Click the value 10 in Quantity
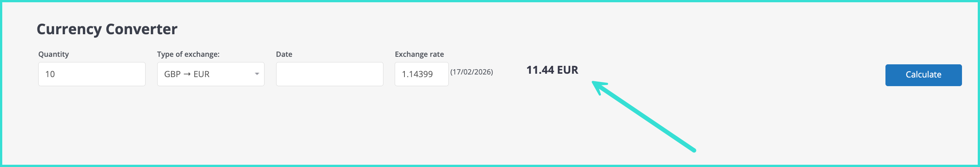Viewport: 980px width, 167px height. click(50, 74)
